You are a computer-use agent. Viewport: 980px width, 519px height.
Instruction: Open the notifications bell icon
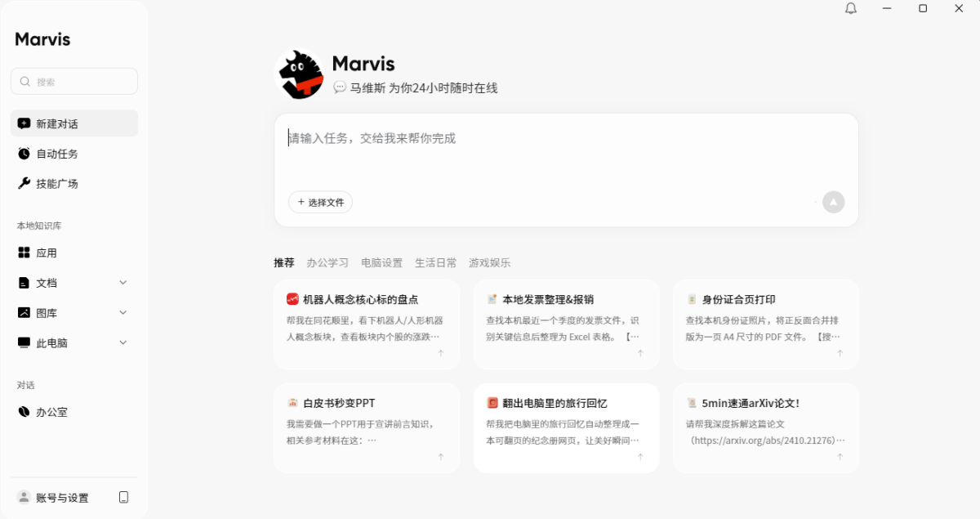[x=851, y=8]
